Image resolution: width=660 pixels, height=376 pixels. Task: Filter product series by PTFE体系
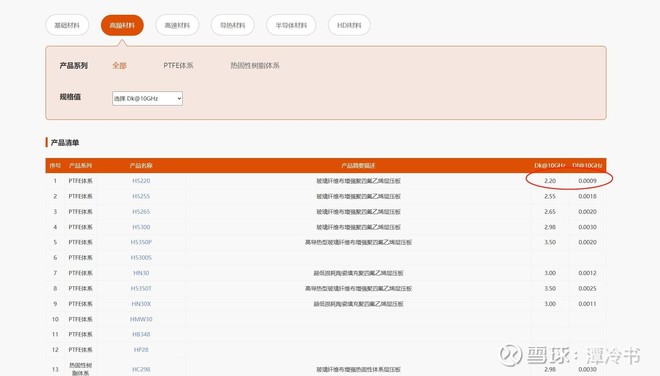pos(178,66)
